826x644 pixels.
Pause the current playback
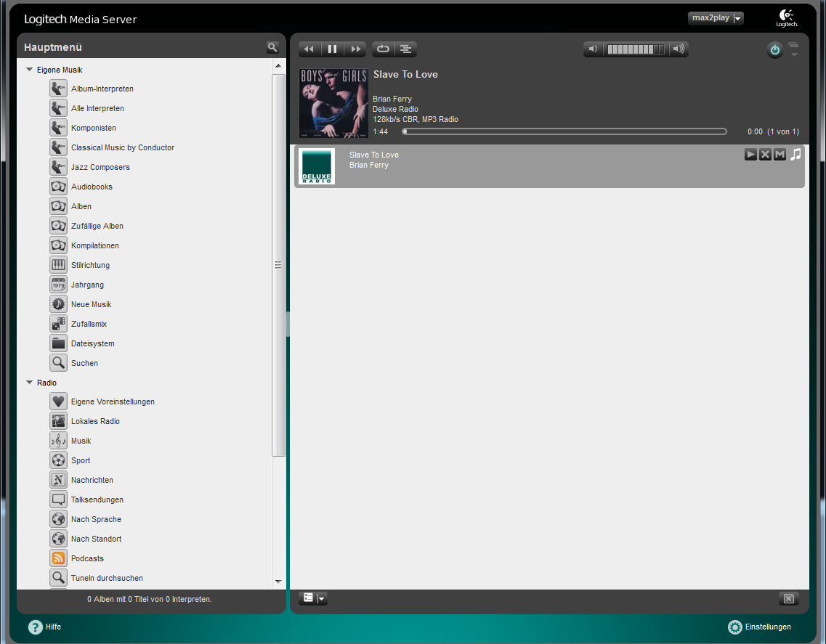333,49
